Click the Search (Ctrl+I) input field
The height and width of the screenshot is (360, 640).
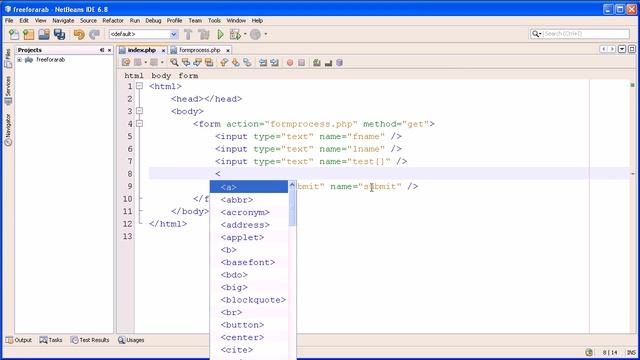(x=585, y=34)
